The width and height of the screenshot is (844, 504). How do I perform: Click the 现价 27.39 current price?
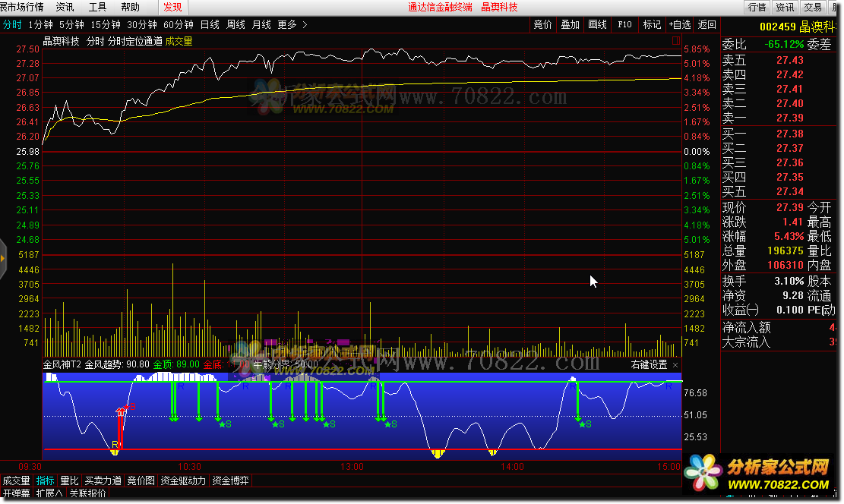(x=789, y=208)
